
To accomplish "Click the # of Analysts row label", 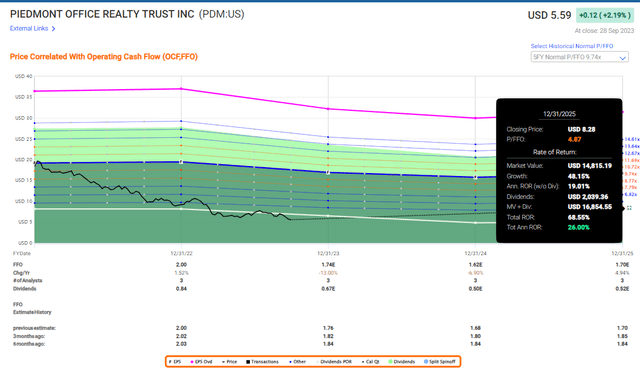I will (x=27, y=281).
